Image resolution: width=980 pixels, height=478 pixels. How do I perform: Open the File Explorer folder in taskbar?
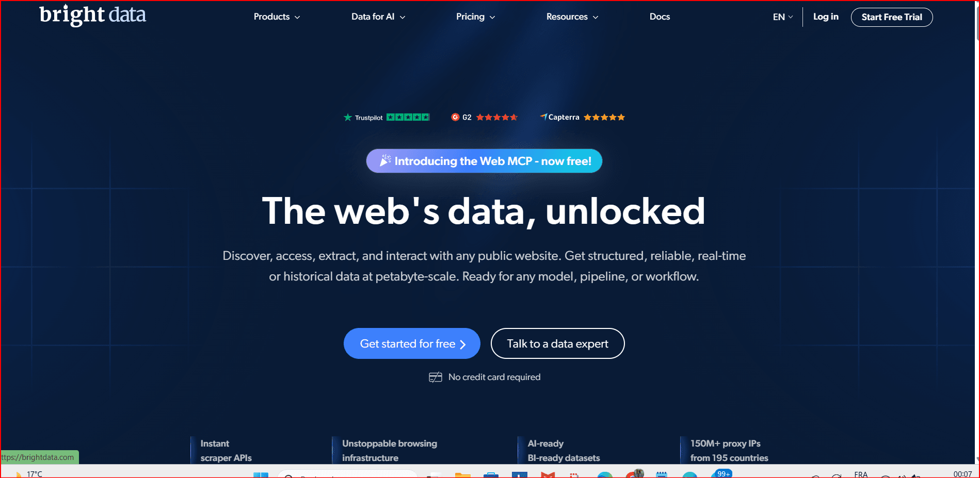[462, 475]
